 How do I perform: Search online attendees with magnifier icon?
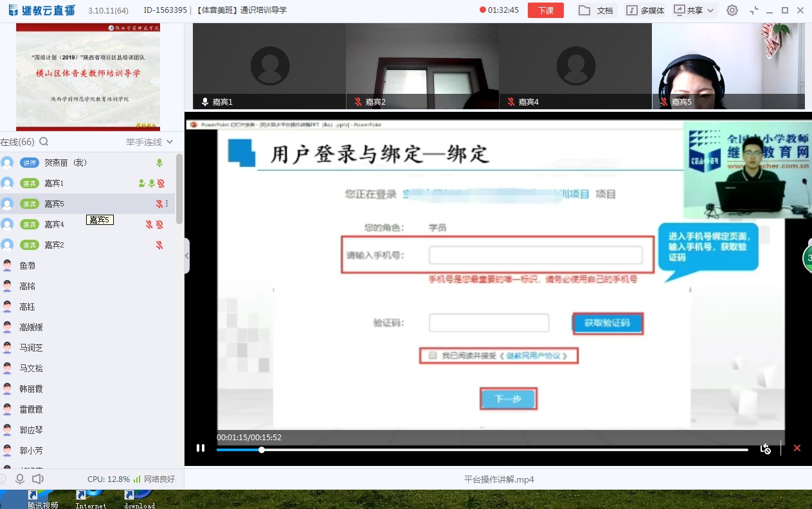[44, 141]
